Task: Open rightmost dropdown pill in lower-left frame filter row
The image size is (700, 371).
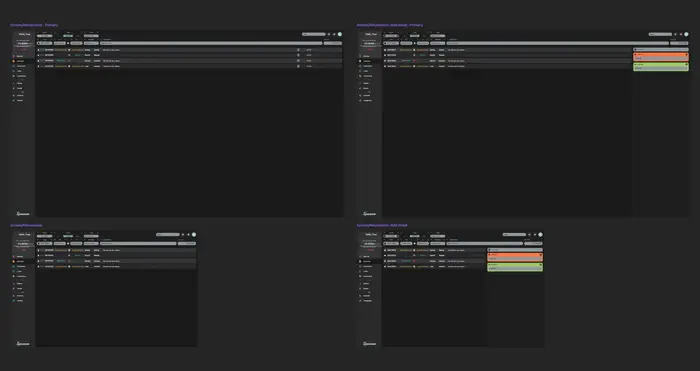Action: pos(187,244)
